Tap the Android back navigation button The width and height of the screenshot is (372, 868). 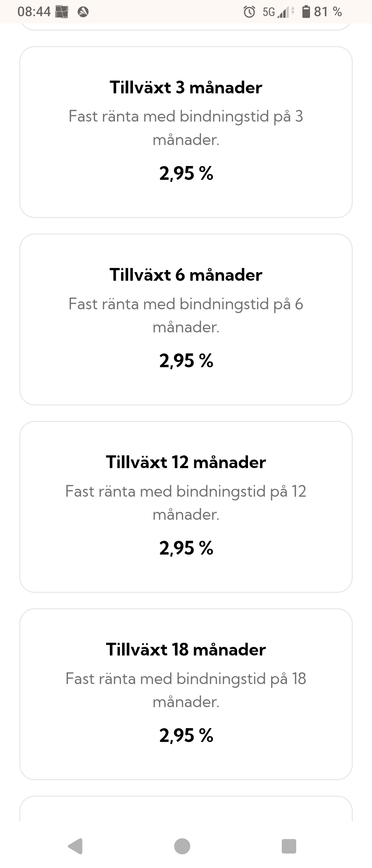tap(75, 846)
